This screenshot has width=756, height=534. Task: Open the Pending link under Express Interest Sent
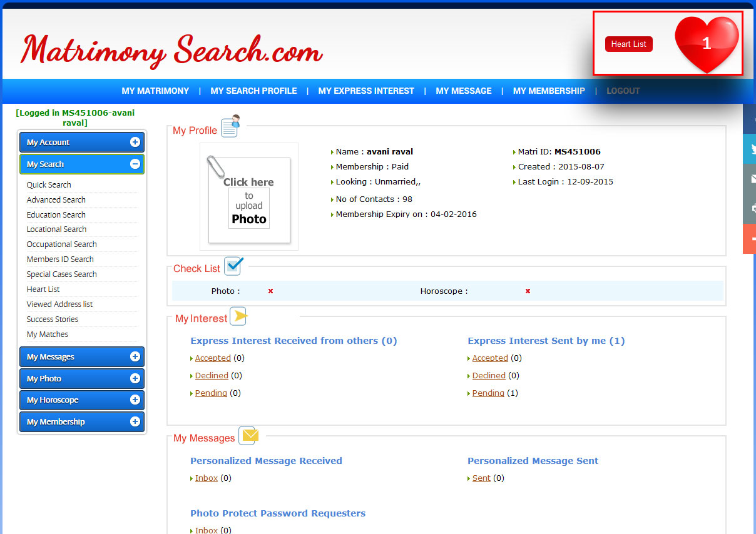point(488,393)
